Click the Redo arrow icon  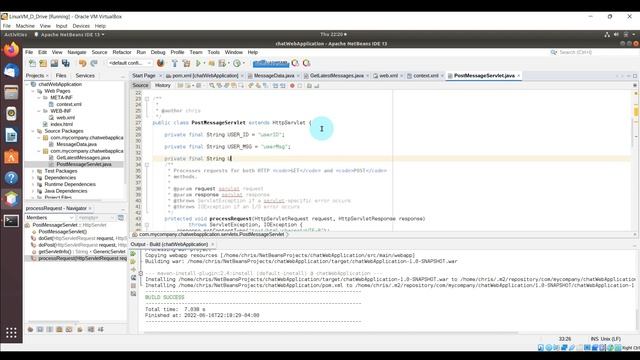(94, 63)
